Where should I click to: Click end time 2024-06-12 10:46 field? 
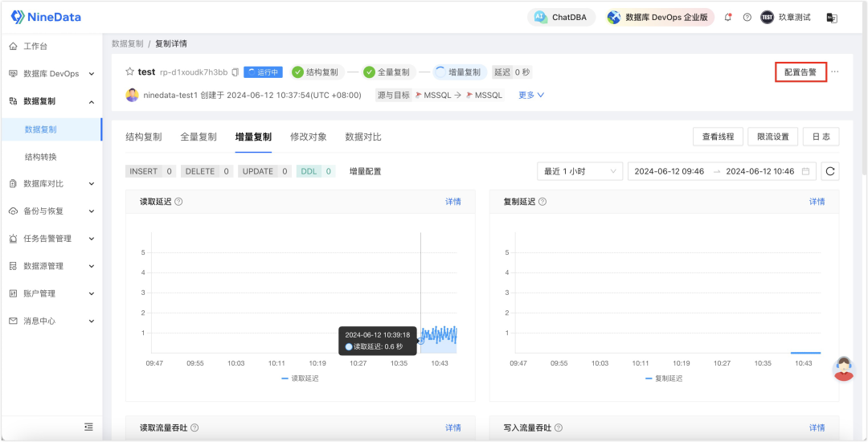click(x=760, y=171)
